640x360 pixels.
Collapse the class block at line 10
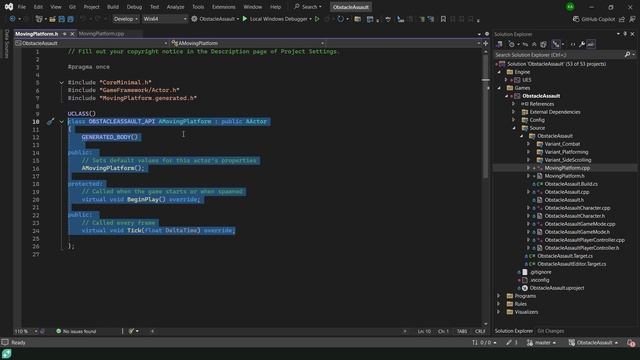click(62, 122)
